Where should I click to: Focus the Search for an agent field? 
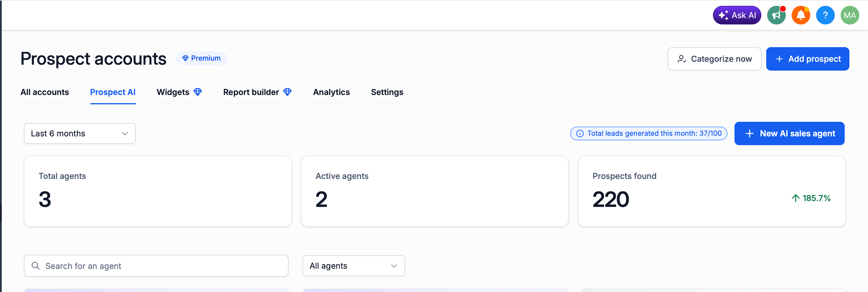point(156,266)
